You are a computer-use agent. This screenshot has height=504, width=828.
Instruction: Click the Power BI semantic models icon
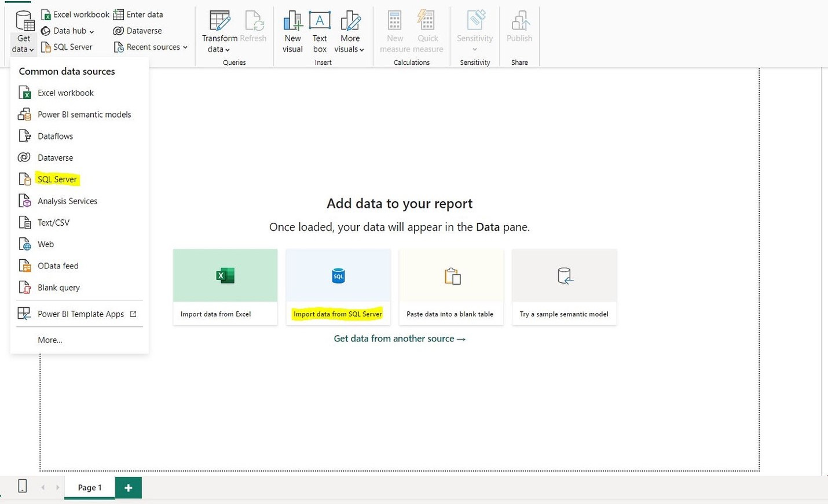24,115
